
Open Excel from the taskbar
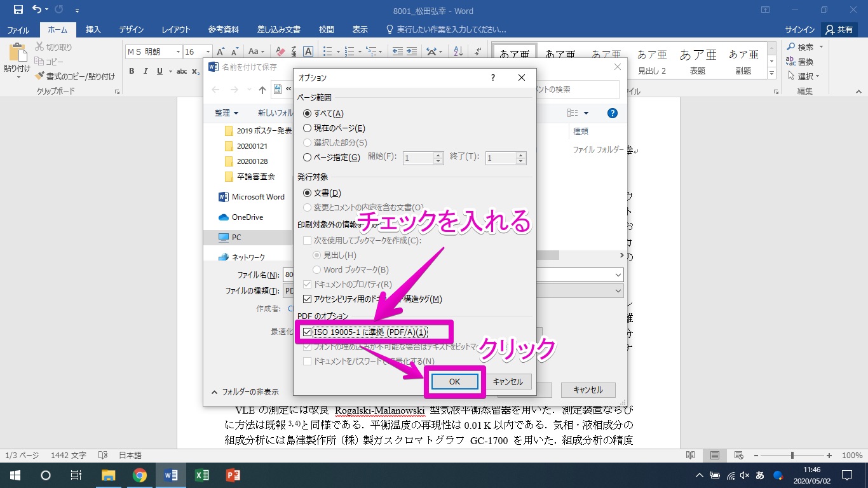(x=202, y=475)
